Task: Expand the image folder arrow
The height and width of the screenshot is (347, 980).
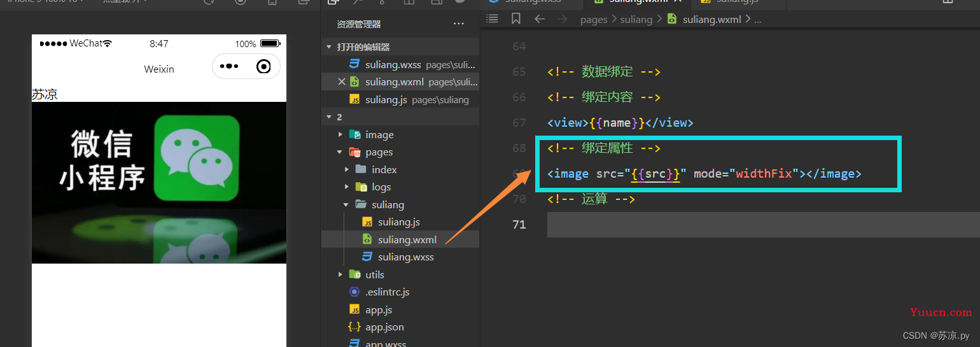Action: coord(340,134)
